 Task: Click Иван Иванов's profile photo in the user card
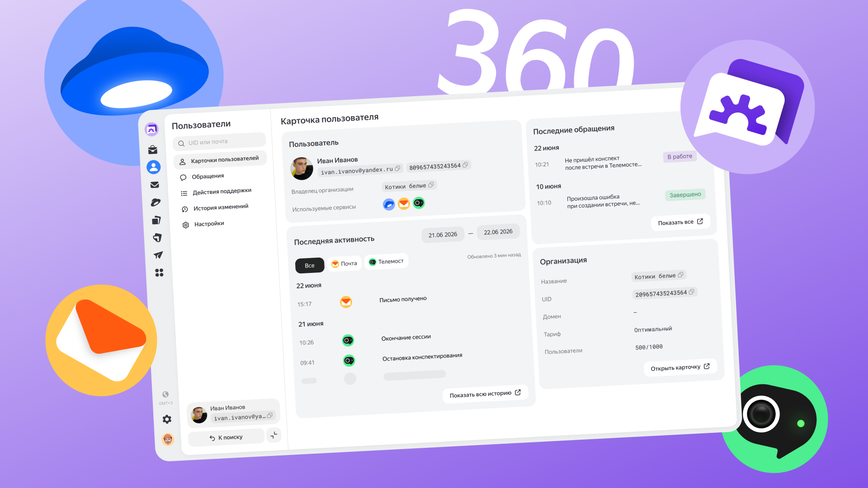[302, 169]
